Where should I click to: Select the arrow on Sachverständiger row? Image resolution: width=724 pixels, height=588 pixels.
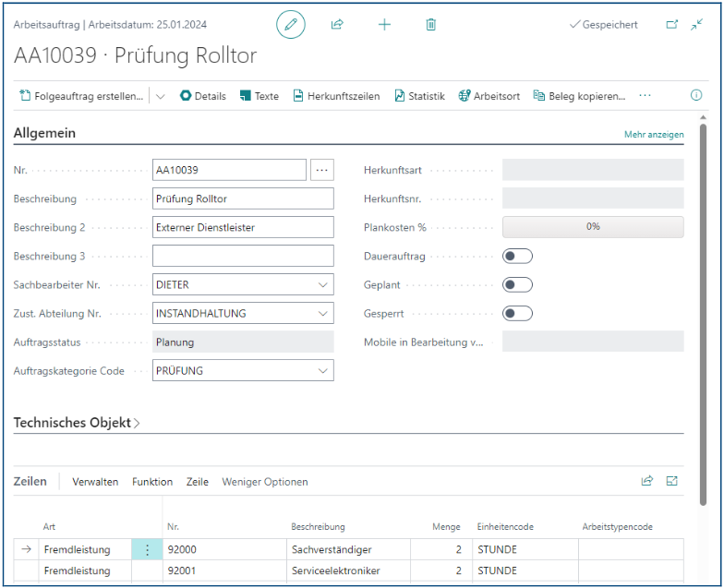(26, 549)
